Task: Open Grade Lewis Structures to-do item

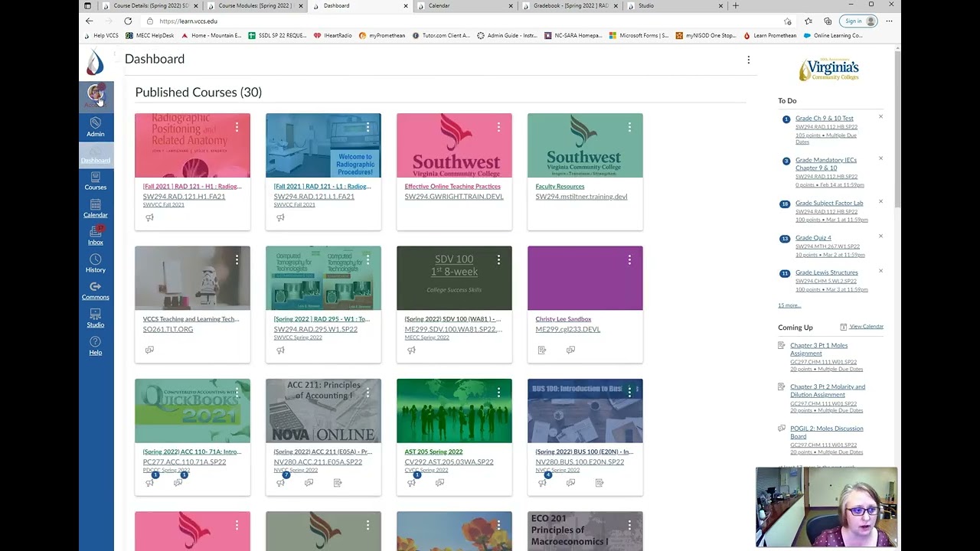Action: [x=827, y=272]
